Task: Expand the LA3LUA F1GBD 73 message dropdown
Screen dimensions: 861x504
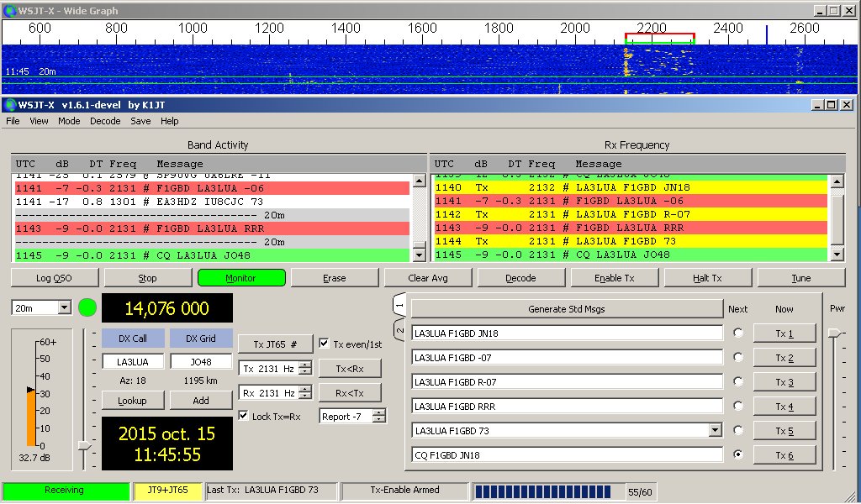Action: click(715, 431)
